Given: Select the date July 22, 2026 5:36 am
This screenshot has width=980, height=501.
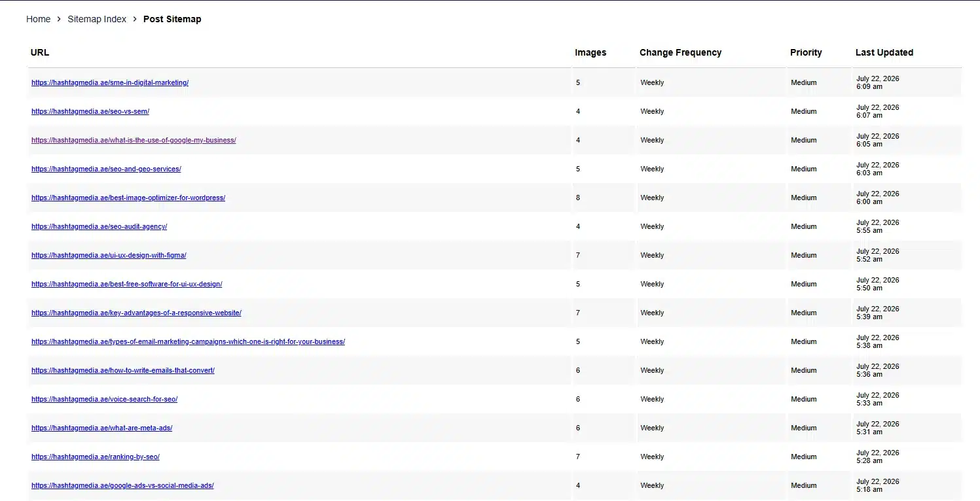Looking at the screenshot, I should click(x=878, y=370).
